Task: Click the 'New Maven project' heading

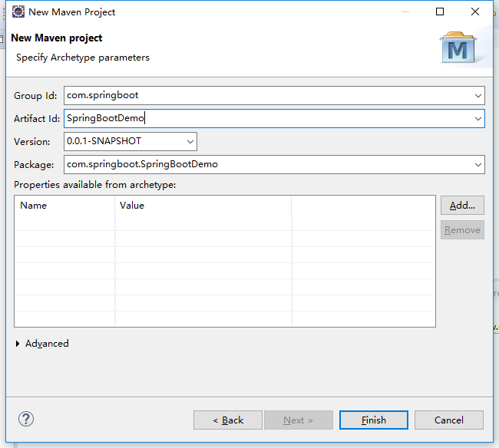Action: point(57,38)
